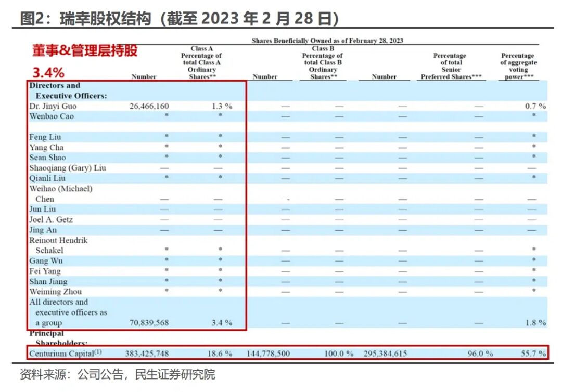This screenshot has width=562, height=392.
Task: Select the 96.0 % preferred shares value
Action: pyautogui.click(x=480, y=354)
